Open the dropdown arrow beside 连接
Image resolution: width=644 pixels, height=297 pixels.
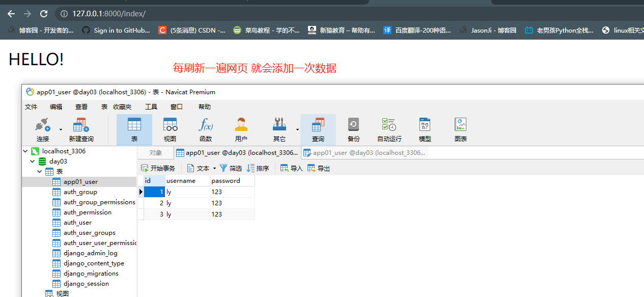coord(61,129)
